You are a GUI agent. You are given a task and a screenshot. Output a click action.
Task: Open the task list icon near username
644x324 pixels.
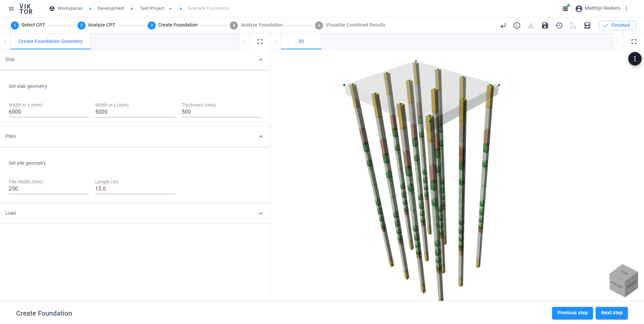pyautogui.click(x=566, y=8)
